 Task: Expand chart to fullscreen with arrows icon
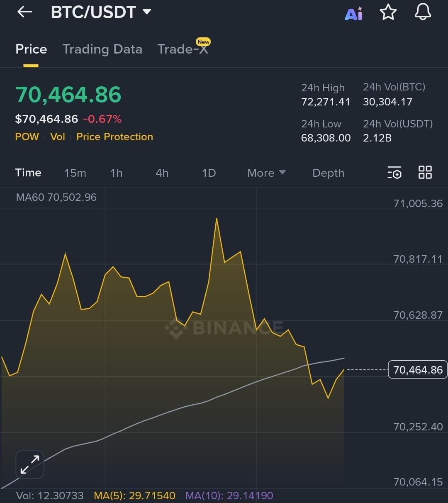point(30,464)
